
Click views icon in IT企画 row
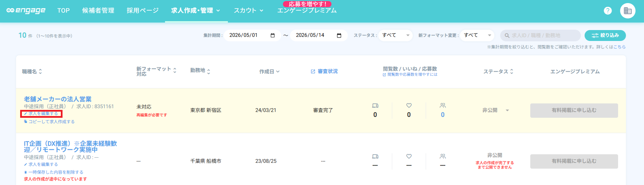click(x=375, y=156)
